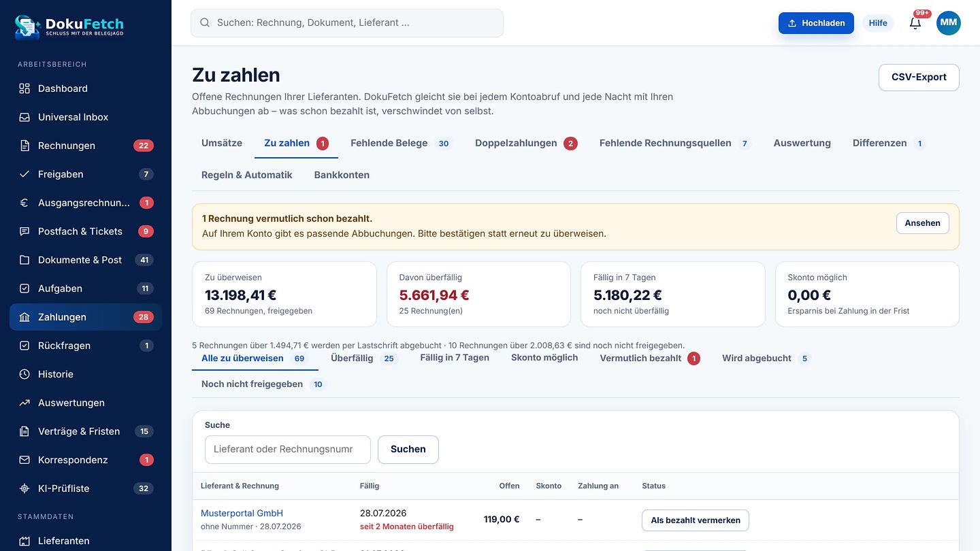Click the Hochladen upload button

pyautogui.click(x=816, y=23)
